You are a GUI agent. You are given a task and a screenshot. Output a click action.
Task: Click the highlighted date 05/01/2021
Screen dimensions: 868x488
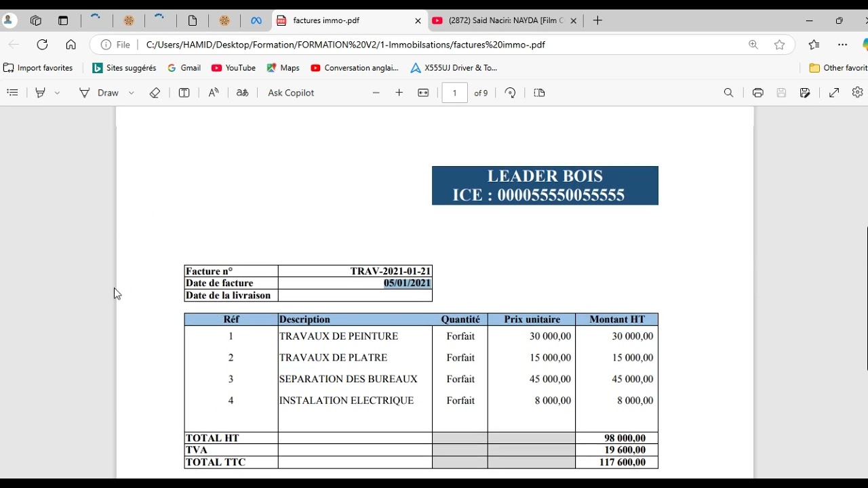pos(408,283)
